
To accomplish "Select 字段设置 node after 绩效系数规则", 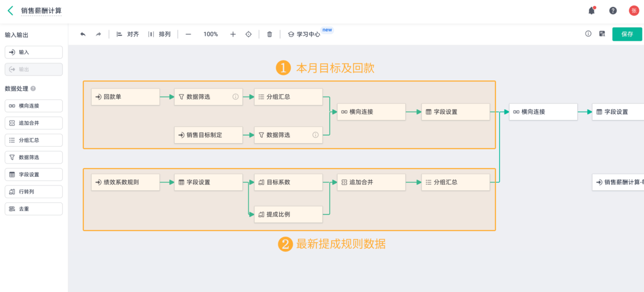I will pos(208,182).
